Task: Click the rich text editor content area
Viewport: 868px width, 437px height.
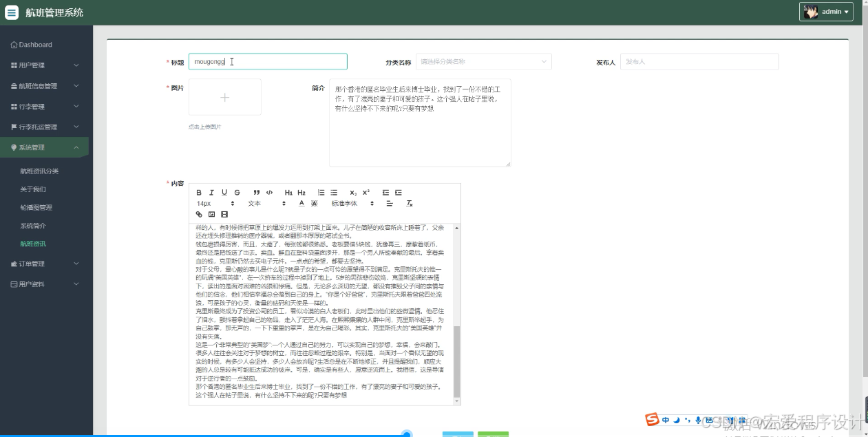Action: click(320, 314)
